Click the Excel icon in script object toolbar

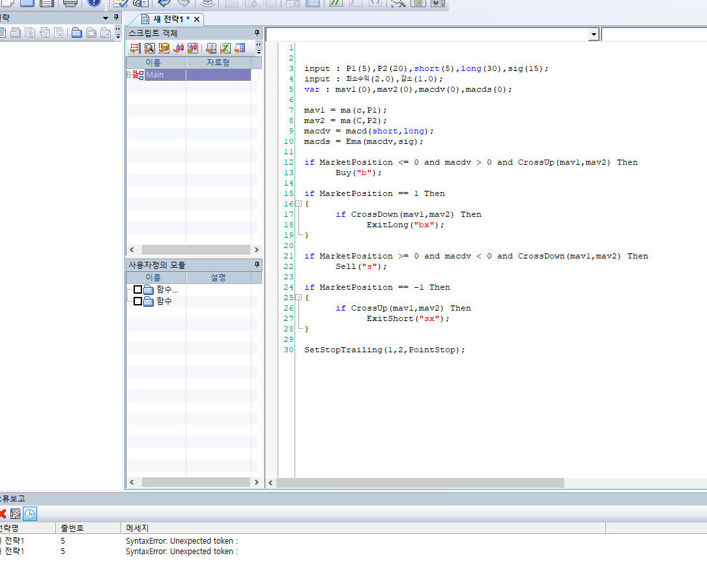(x=225, y=48)
